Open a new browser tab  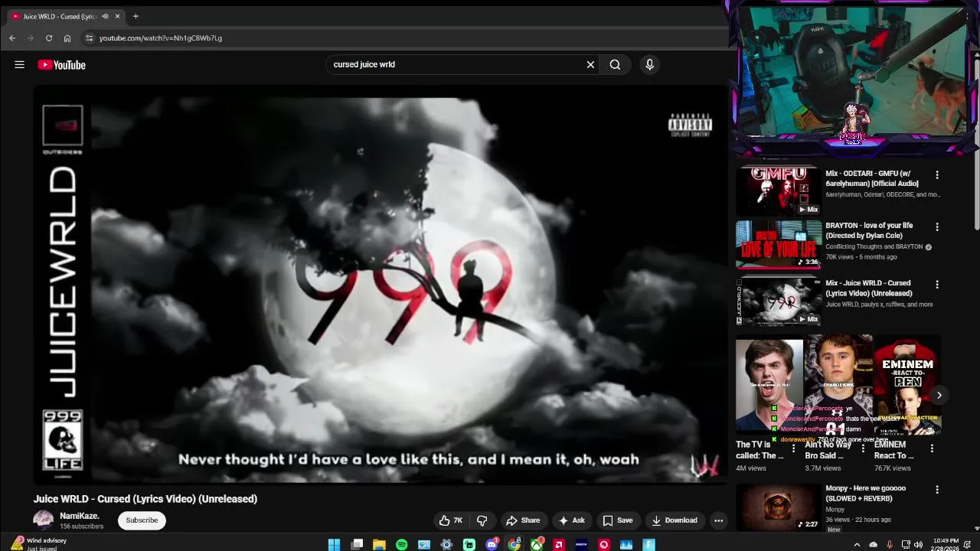[136, 16]
